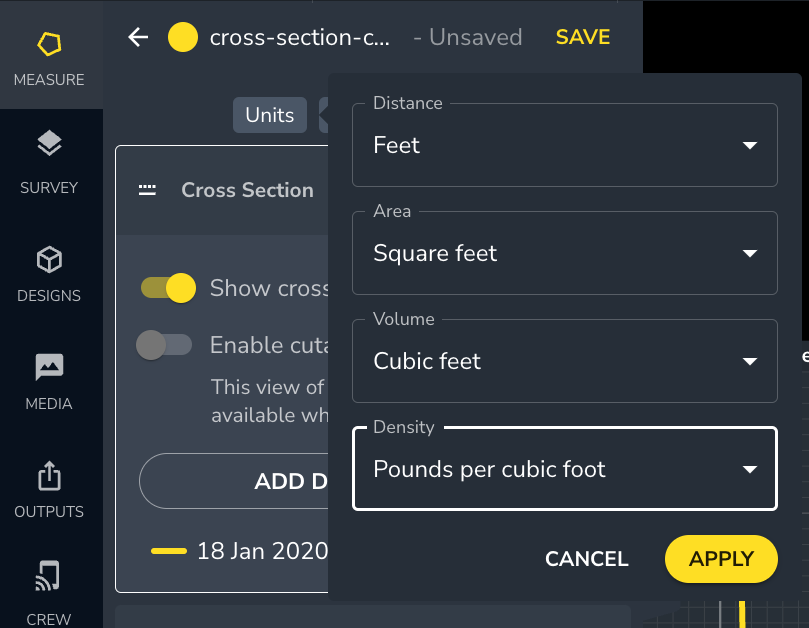Turn on the Enable cut switch
This screenshot has width=809, height=628.
coord(164,345)
